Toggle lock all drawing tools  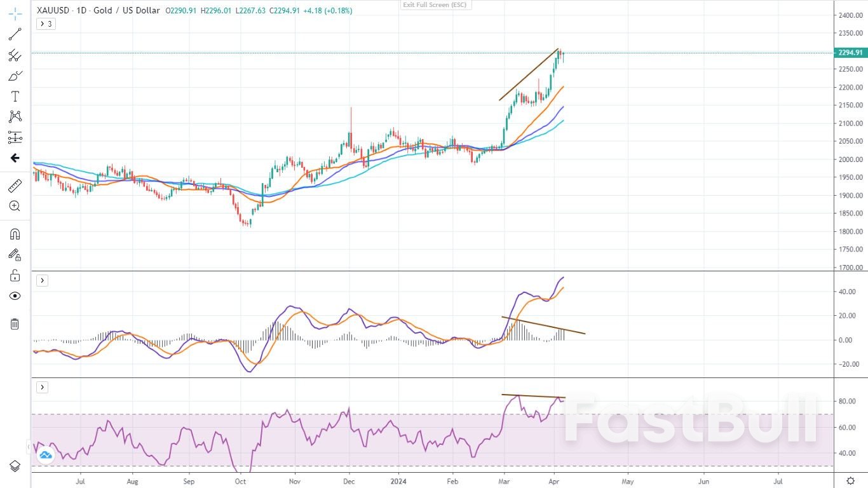point(15,276)
